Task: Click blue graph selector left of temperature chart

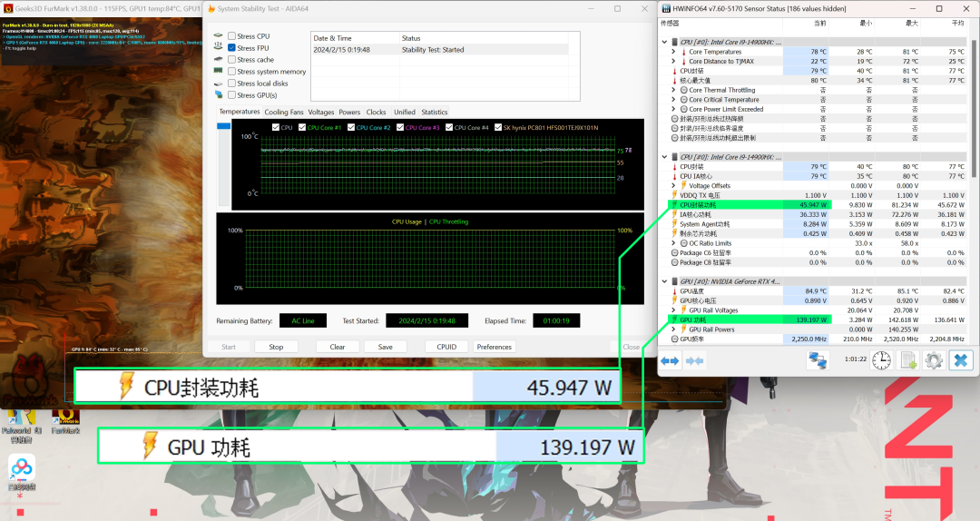Action: [224, 126]
